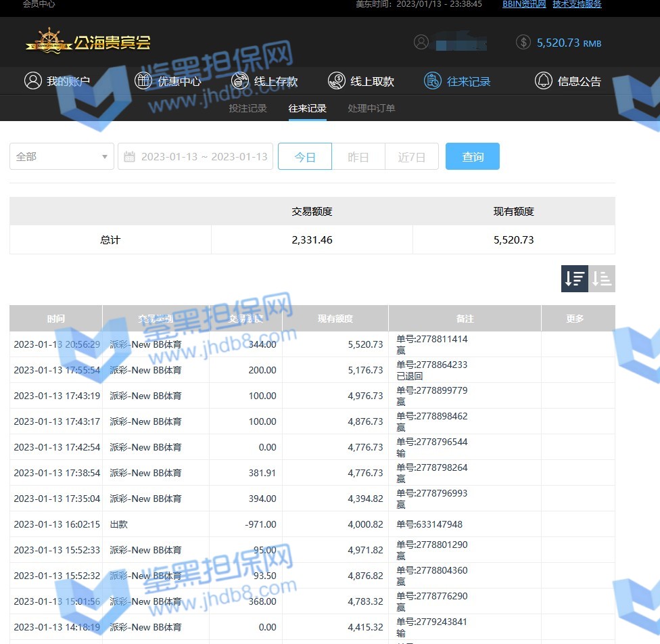660x644 pixels.
Task: Click the 我的账户 user icon
Action: tap(32, 80)
